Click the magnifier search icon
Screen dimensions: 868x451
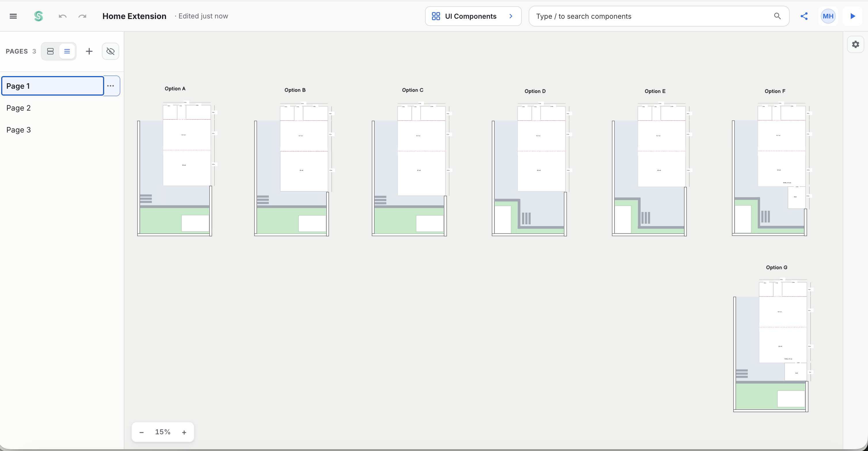click(x=777, y=16)
